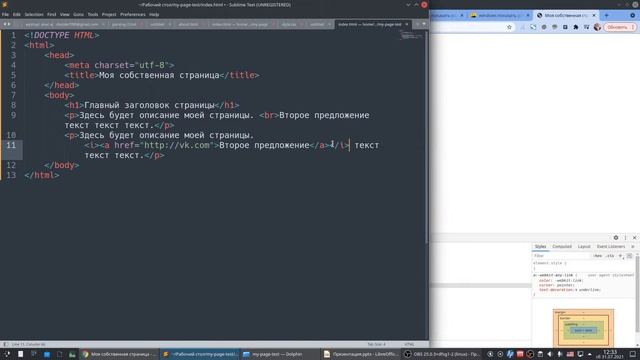The width and height of the screenshot is (640, 360).
Task: Click the Tab Size setting in the status bar
Action: click(376, 344)
